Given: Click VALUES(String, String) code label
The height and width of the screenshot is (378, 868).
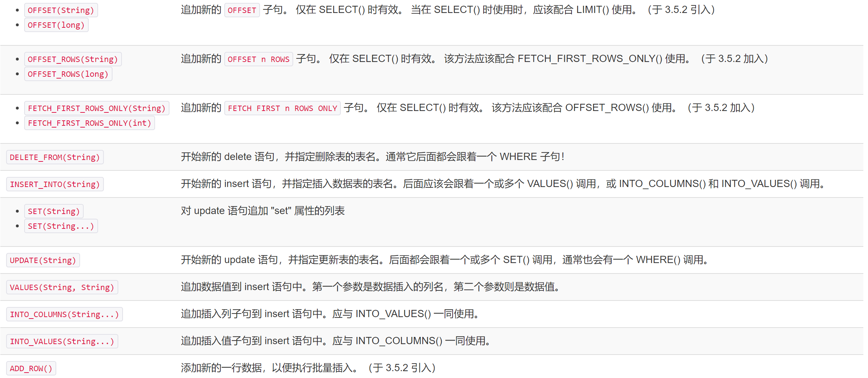Looking at the screenshot, I should point(62,287).
